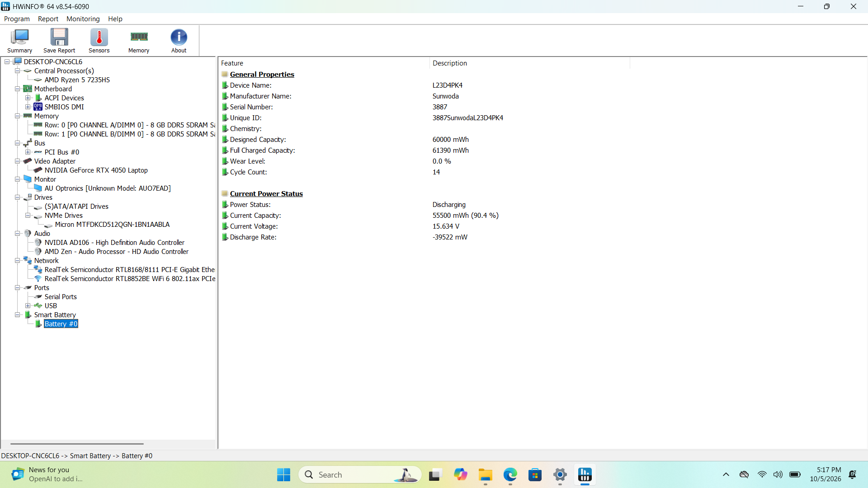The height and width of the screenshot is (488, 868).
Task: Click the Discharge Rate -39522 mW value
Action: [450, 237]
